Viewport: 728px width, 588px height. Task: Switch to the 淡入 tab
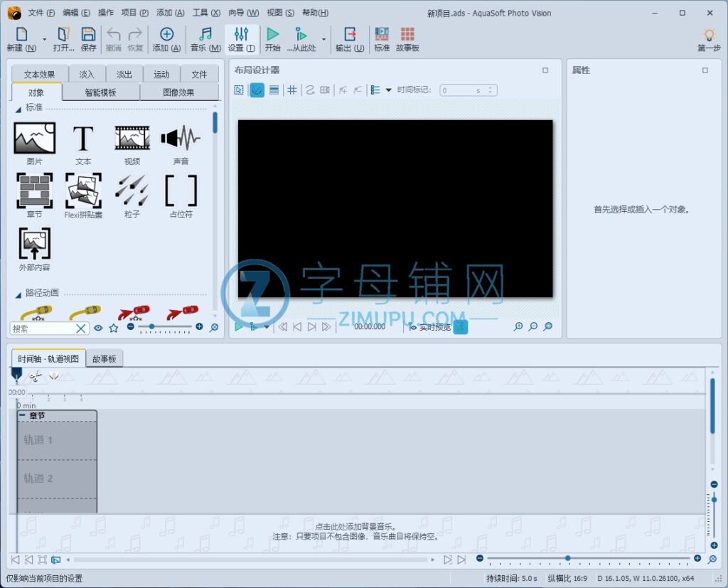pos(87,75)
